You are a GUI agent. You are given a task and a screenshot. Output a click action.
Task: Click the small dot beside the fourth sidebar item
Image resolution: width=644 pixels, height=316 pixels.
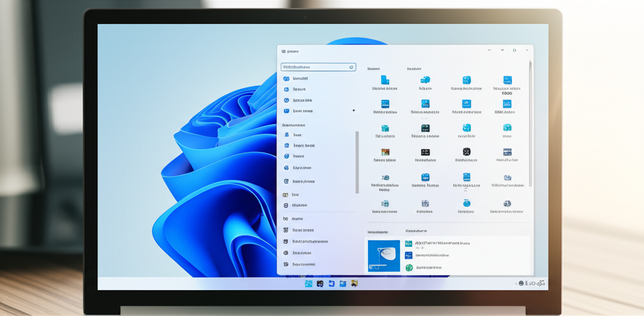pyautogui.click(x=353, y=111)
